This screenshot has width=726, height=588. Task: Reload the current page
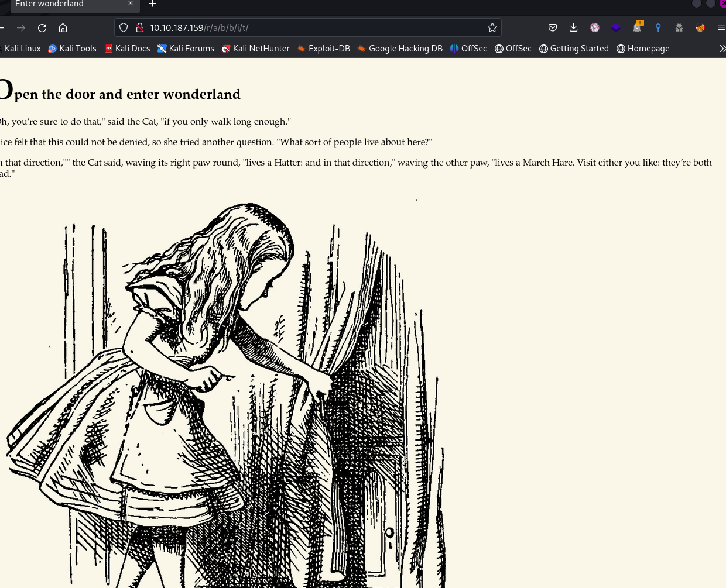click(42, 27)
